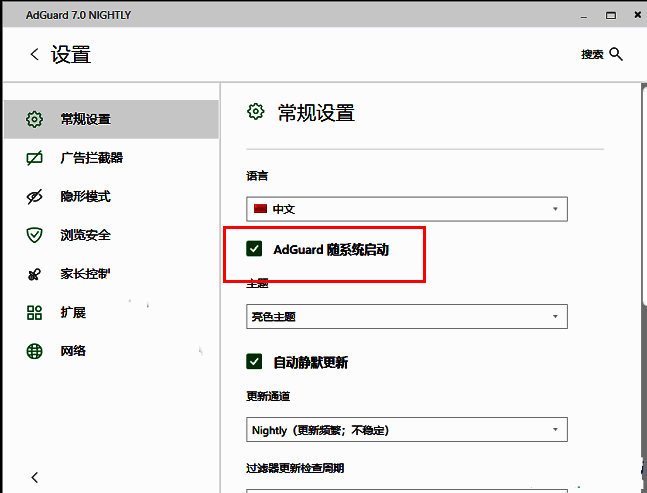Open the 网络 settings section

[73, 351]
